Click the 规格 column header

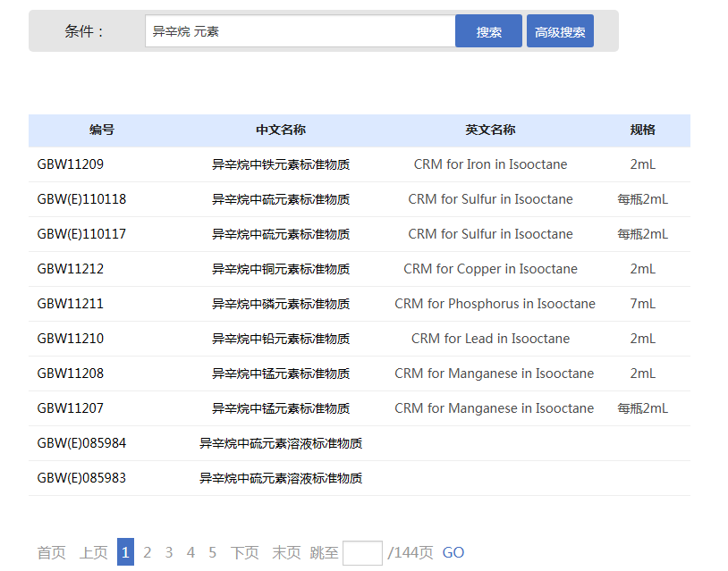point(642,130)
